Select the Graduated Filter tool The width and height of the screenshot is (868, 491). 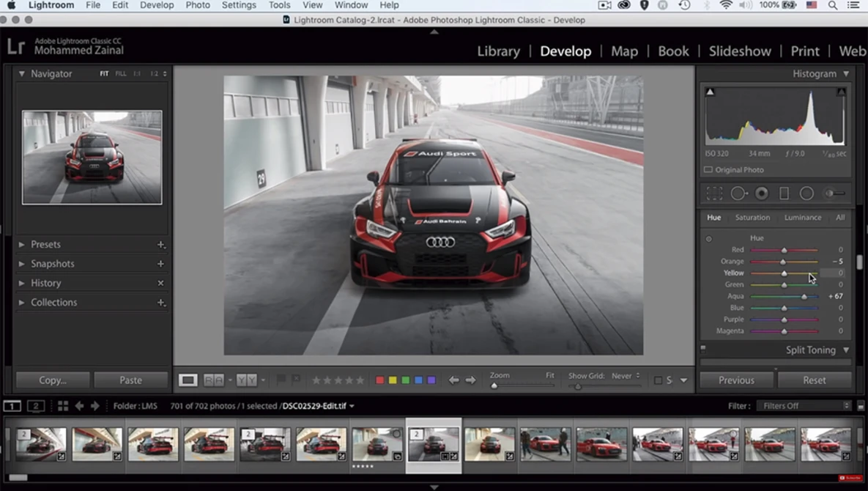point(784,193)
